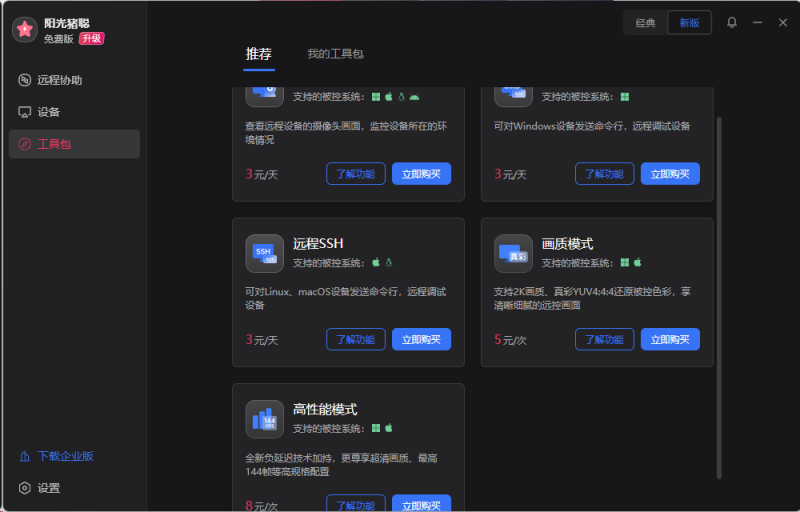The height and width of the screenshot is (512, 800).
Task: Click the Windows icon on camera card
Action: pos(376,97)
